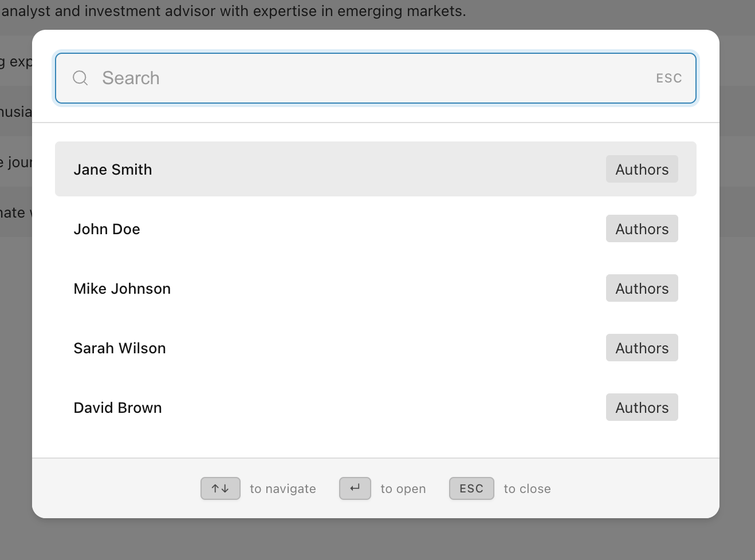Click the ESC key badge in footer
This screenshot has width=755, height=560.
point(471,488)
